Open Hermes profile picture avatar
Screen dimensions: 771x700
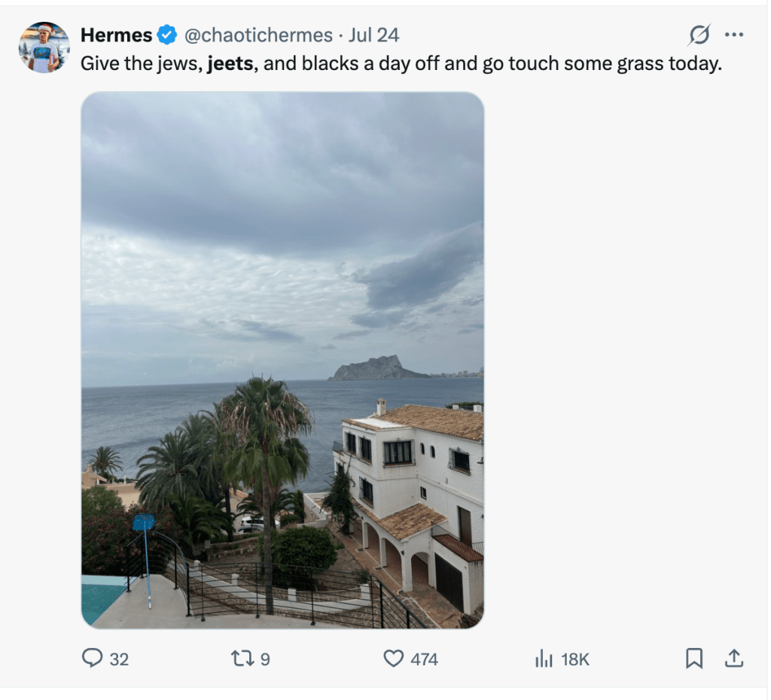point(44,47)
